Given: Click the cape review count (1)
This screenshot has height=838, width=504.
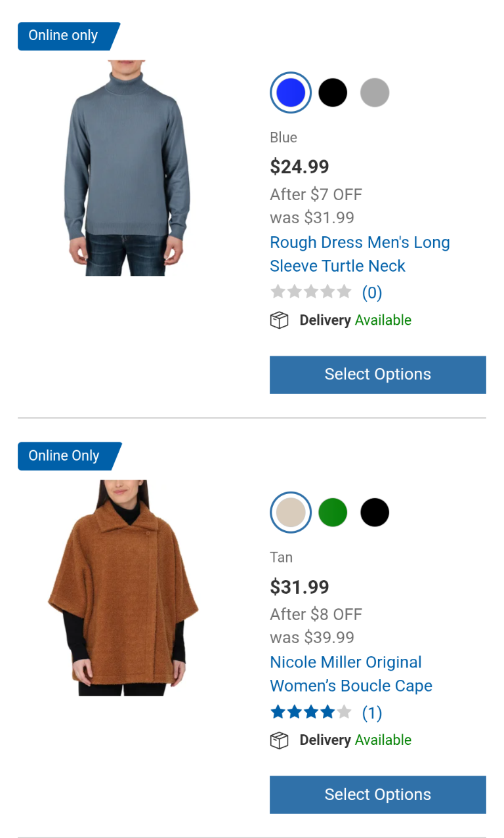Looking at the screenshot, I should click(372, 713).
